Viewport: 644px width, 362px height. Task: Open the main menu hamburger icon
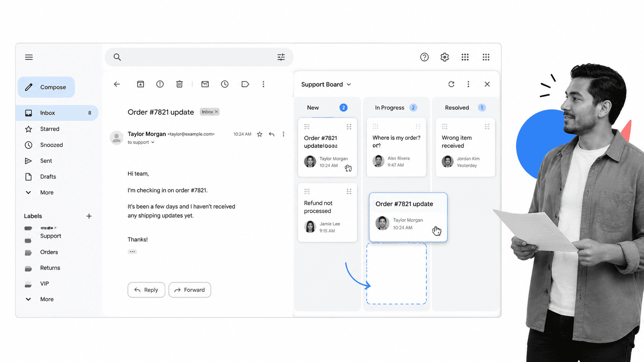(x=29, y=57)
